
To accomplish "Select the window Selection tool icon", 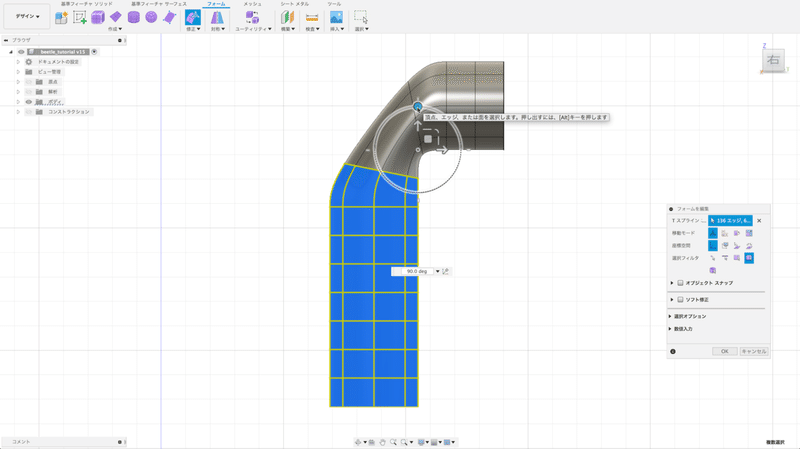I will (x=361, y=17).
